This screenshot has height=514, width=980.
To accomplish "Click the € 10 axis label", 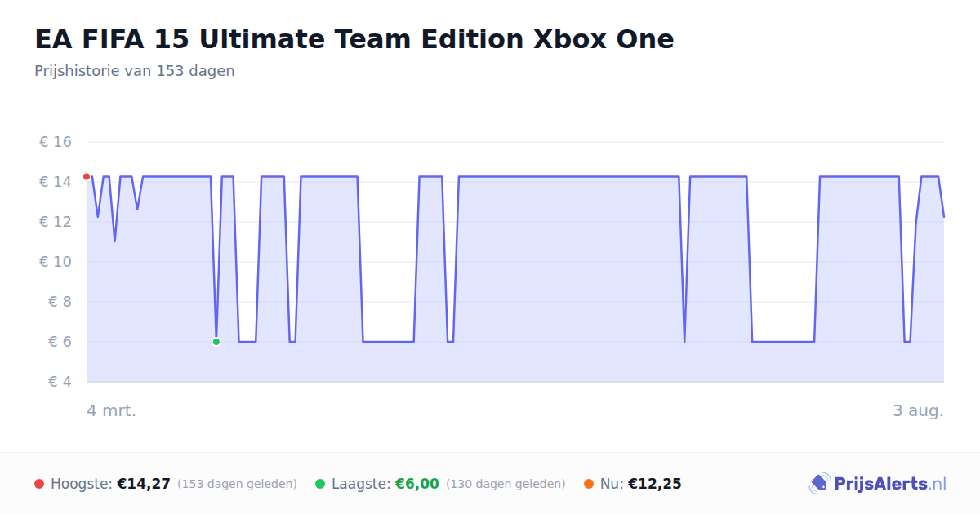I will [56, 262].
